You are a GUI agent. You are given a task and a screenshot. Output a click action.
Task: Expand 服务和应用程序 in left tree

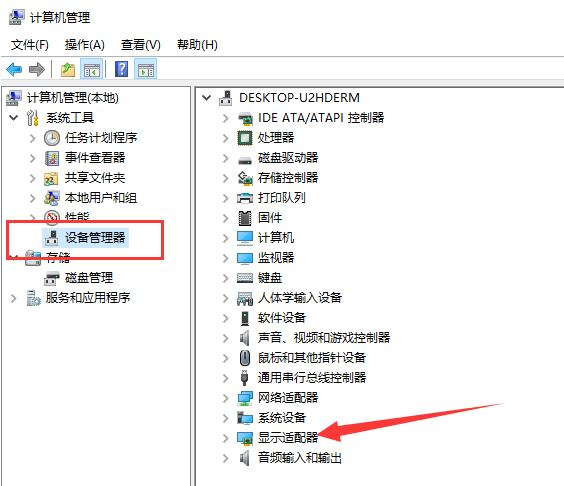point(14,298)
